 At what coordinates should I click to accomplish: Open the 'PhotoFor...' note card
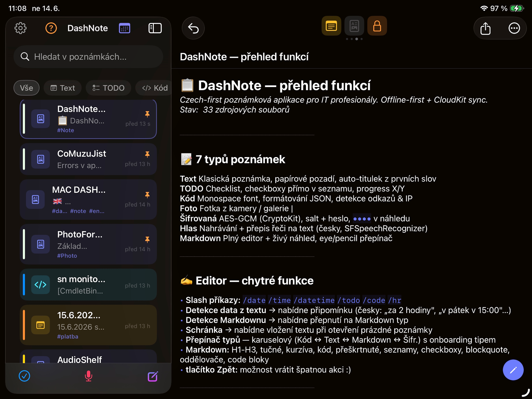(x=88, y=244)
